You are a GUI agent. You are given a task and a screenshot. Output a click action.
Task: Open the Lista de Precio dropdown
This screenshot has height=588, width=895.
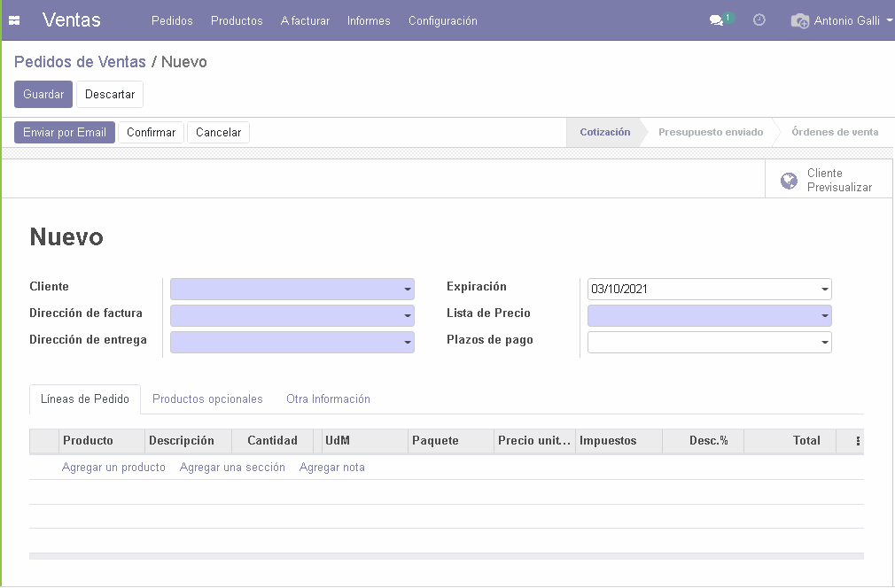(825, 316)
